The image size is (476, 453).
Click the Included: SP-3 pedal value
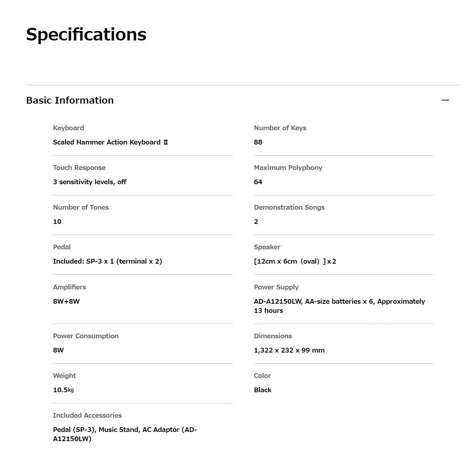click(x=107, y=261)
